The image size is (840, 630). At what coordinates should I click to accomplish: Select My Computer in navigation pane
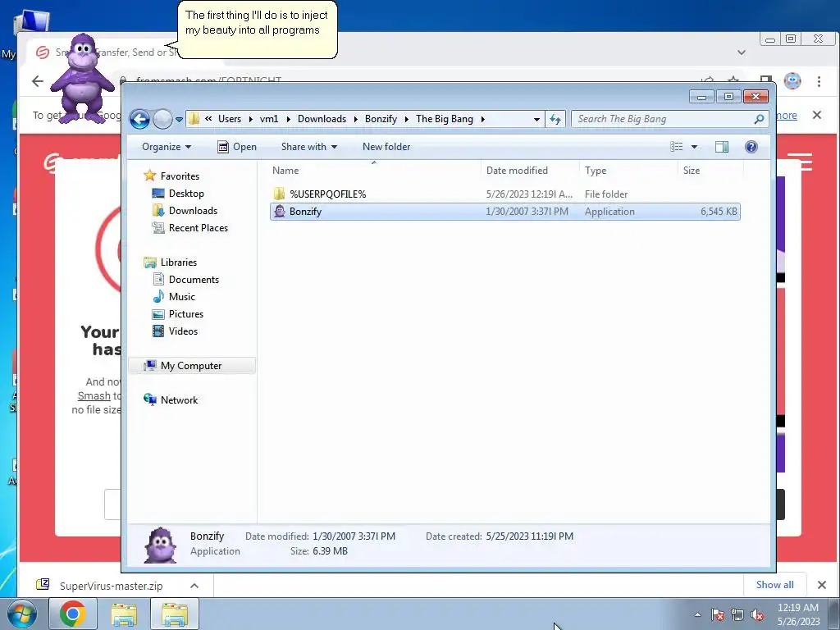(x=190, y=365)
